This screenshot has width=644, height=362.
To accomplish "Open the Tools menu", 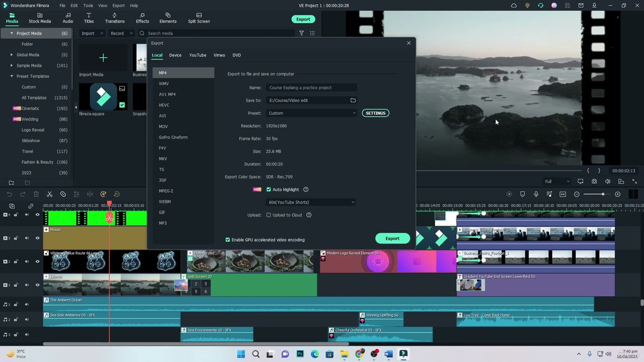I will [88, 6].
